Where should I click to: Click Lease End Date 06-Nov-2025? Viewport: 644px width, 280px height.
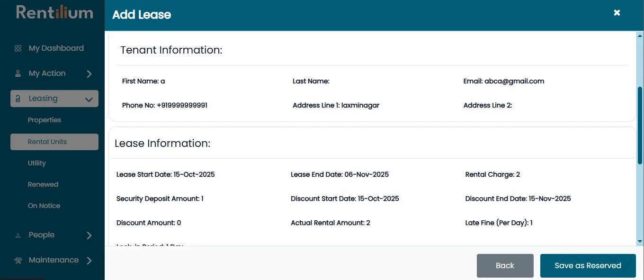coord(340,174)
